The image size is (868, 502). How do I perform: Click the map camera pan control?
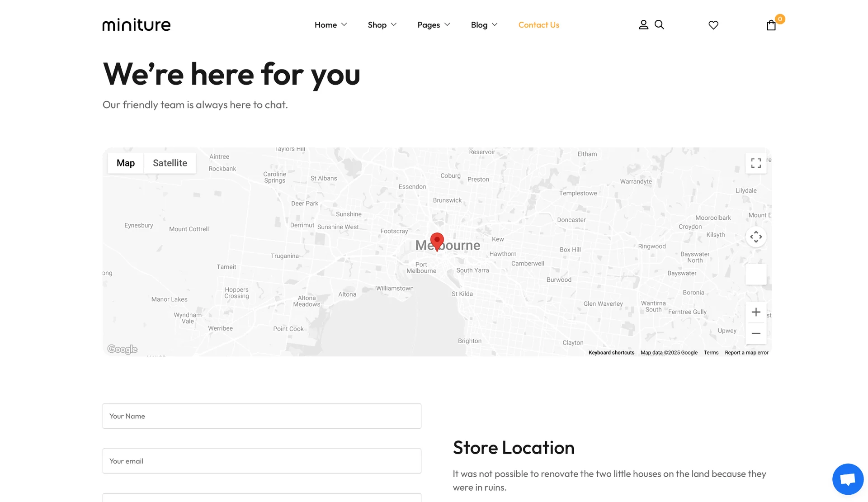756,237
